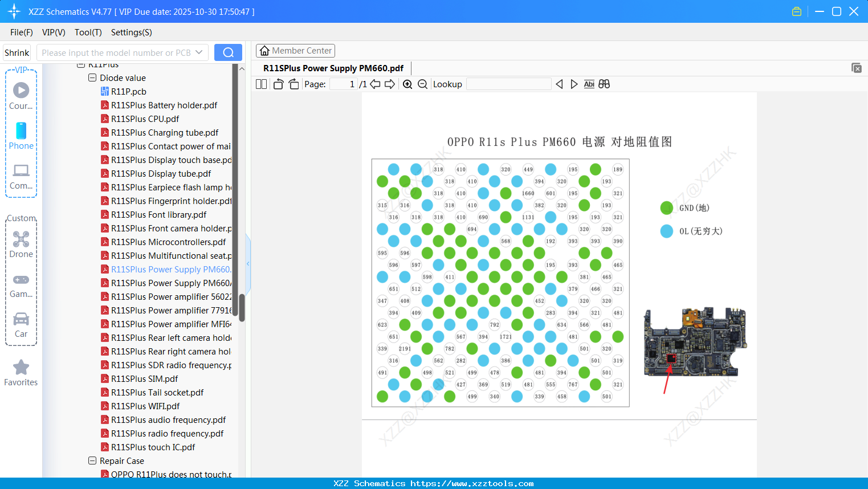Expand or collapse the Repair Case folder
Image resolution: width=868 pixels, height=489 pixels.
point(92,461)
